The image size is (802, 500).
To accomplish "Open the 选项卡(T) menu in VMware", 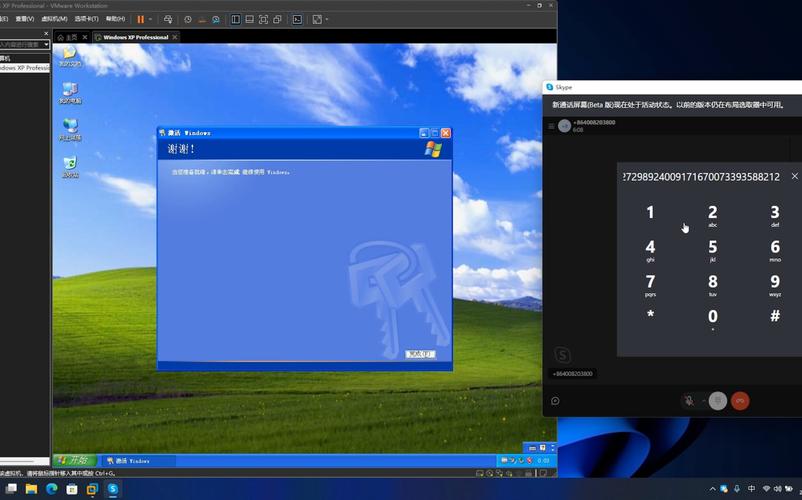I will [x=86, y=19].
